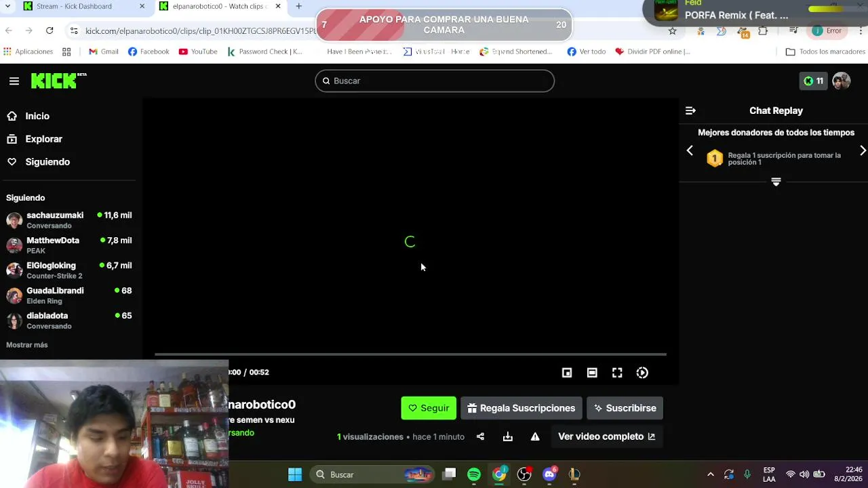Image resolution: width=868 pixels, height=488 pixels.
Task: Open MatthewDota channel
Action: pos(69,245)
